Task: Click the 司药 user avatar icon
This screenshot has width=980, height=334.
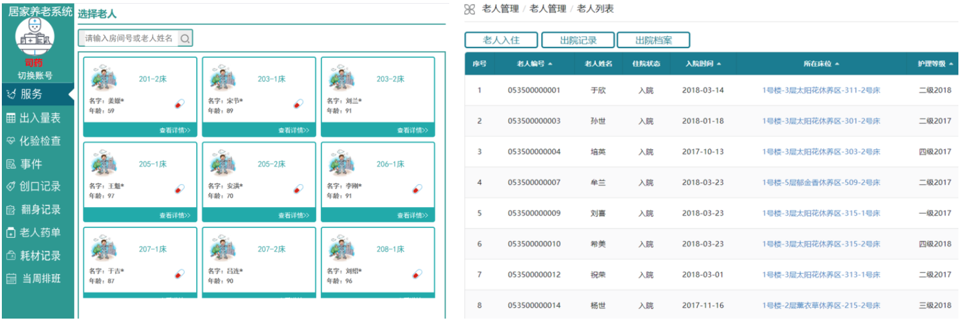Action: click(x=35, y=36)
